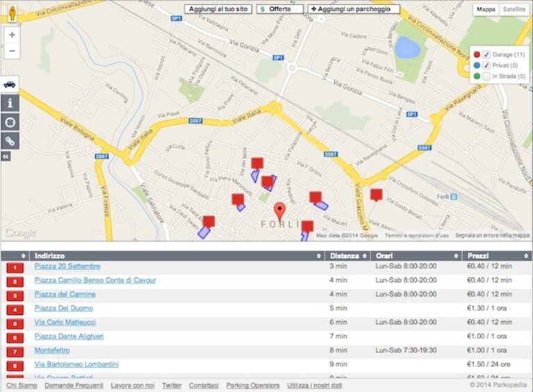Zoom in the map with plus button
The width and height of the screenshot is (533, 392).
coord(12,35)
